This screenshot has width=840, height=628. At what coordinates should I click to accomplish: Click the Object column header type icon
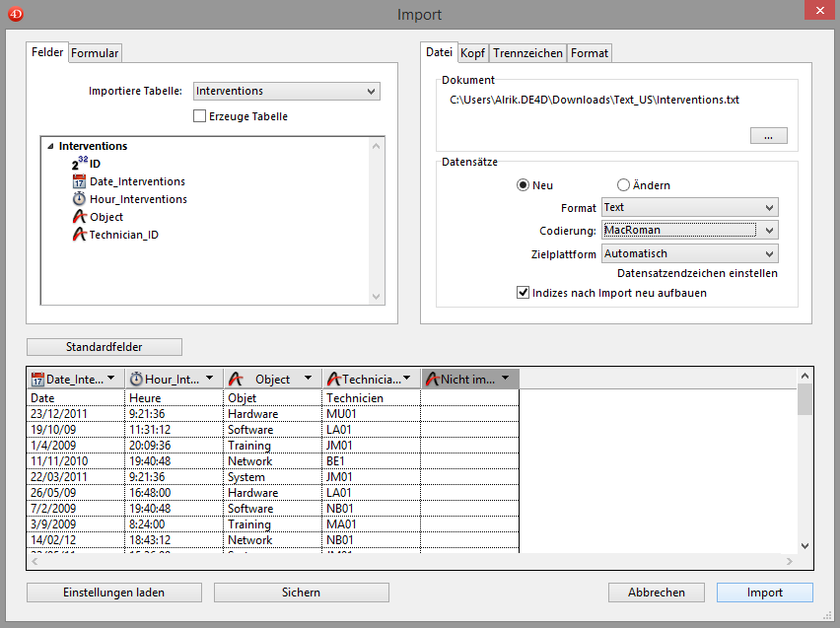click(x=236, y=379)
